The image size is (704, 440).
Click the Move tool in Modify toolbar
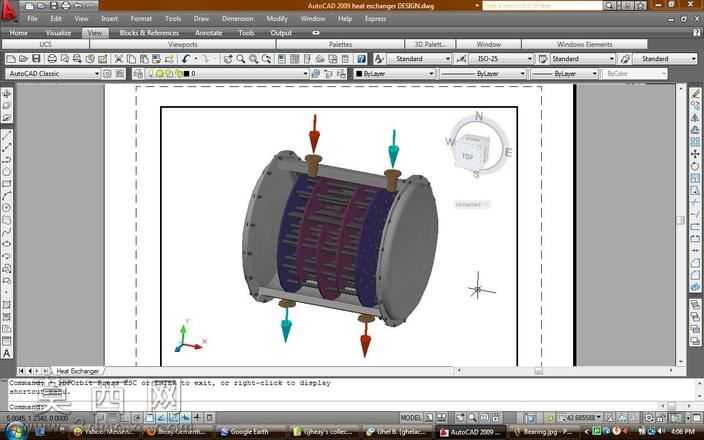695,154
